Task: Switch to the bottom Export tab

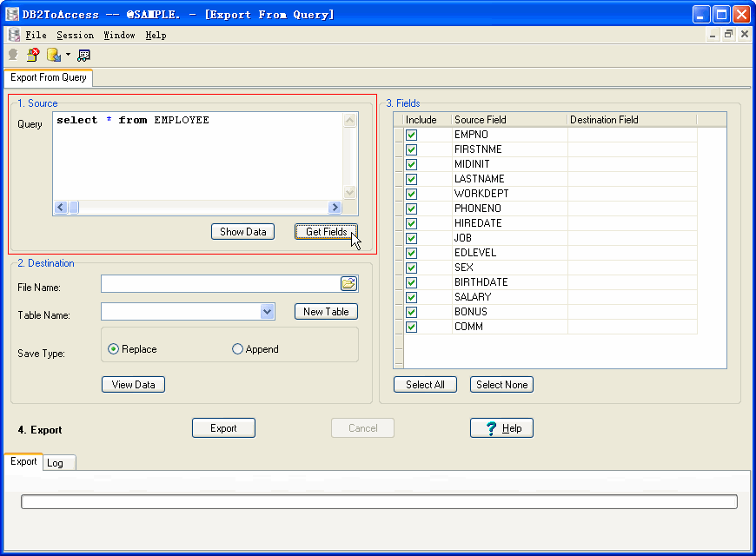Action: tap(23, 461)
